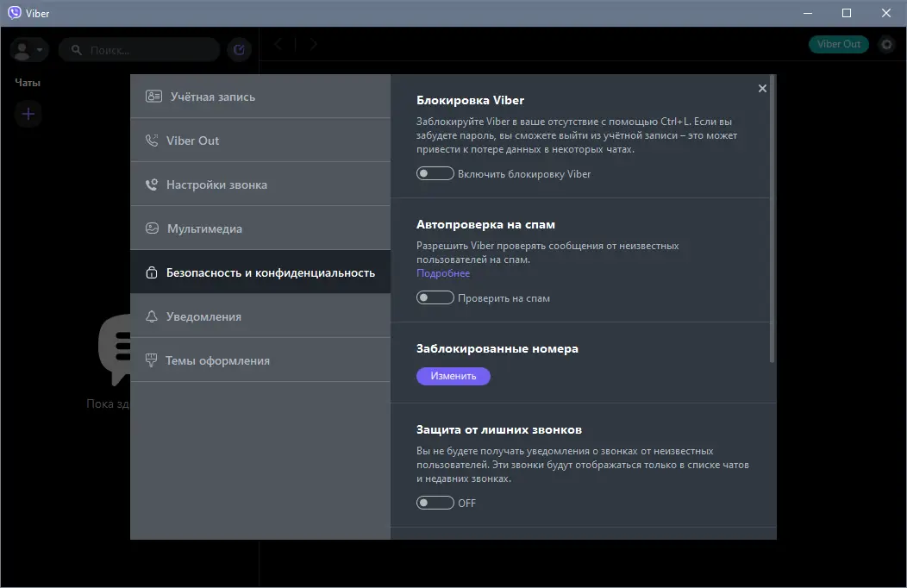
Task: Click the Viber logo in title bar
Action: (15, 13)
